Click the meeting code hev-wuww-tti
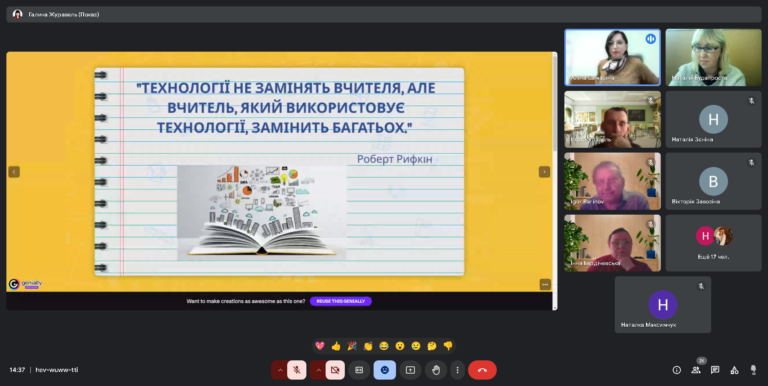 pyautogui.click(x=57, y=370)
